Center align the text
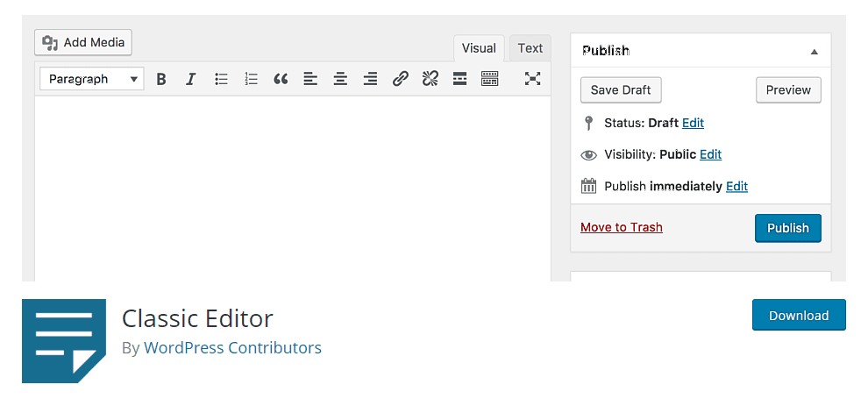Screen dimensions: 868x406 [x=340, y=79]
